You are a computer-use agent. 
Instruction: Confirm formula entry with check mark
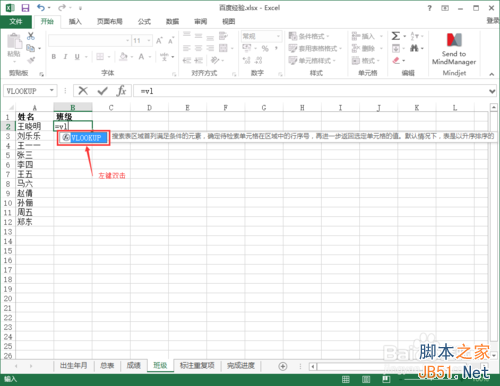click(103, 90)
